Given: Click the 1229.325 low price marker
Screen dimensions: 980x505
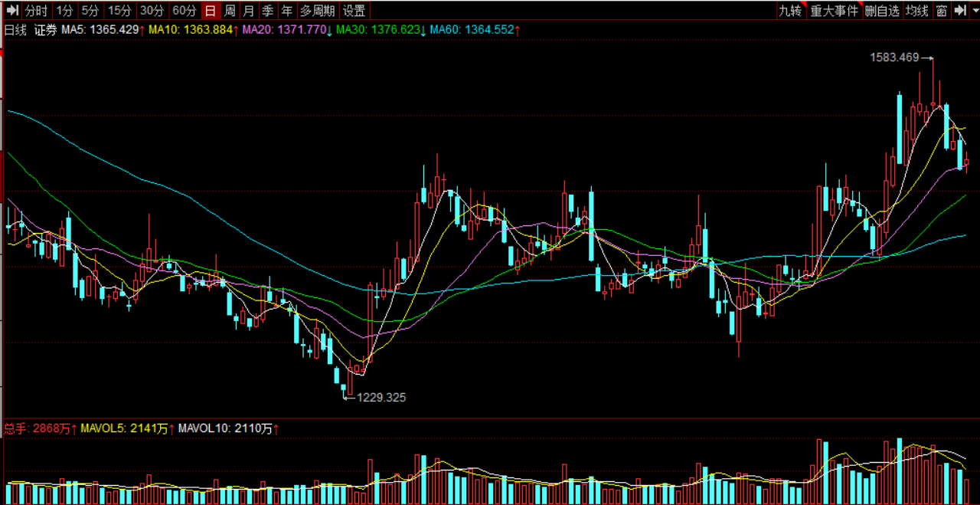Looking at the screenshot, I should click(x=381, y=397).
